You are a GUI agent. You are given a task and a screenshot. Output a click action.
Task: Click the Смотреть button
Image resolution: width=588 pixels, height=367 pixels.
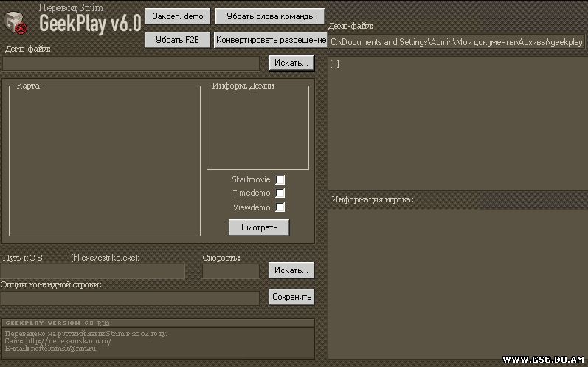tap(259, 227)
